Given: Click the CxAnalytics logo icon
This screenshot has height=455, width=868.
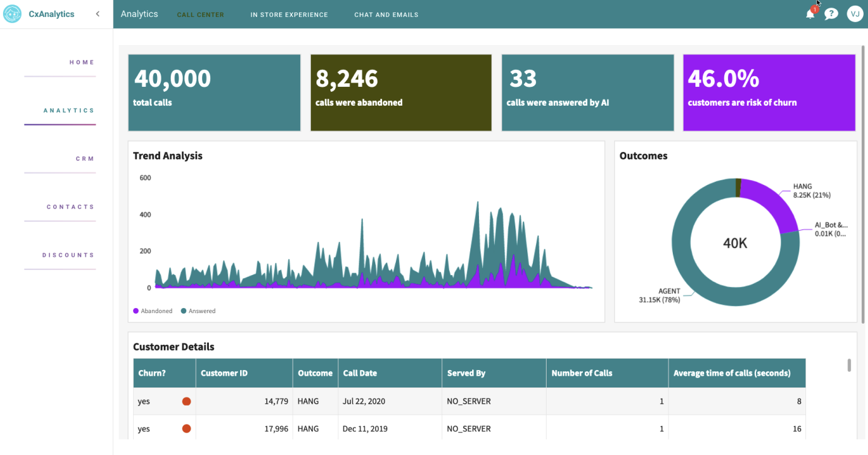Looking at the screenshot, I should (x=13, y=14).
